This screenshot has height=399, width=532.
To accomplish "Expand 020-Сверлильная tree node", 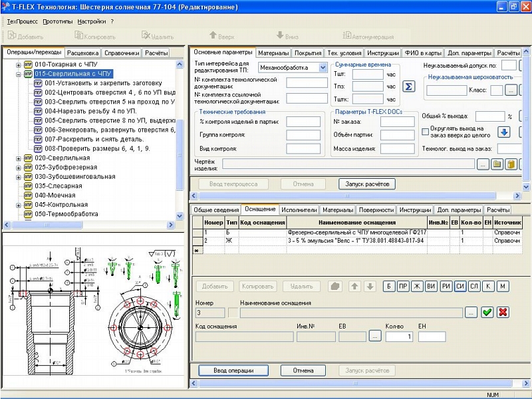I will coord(19,158).
